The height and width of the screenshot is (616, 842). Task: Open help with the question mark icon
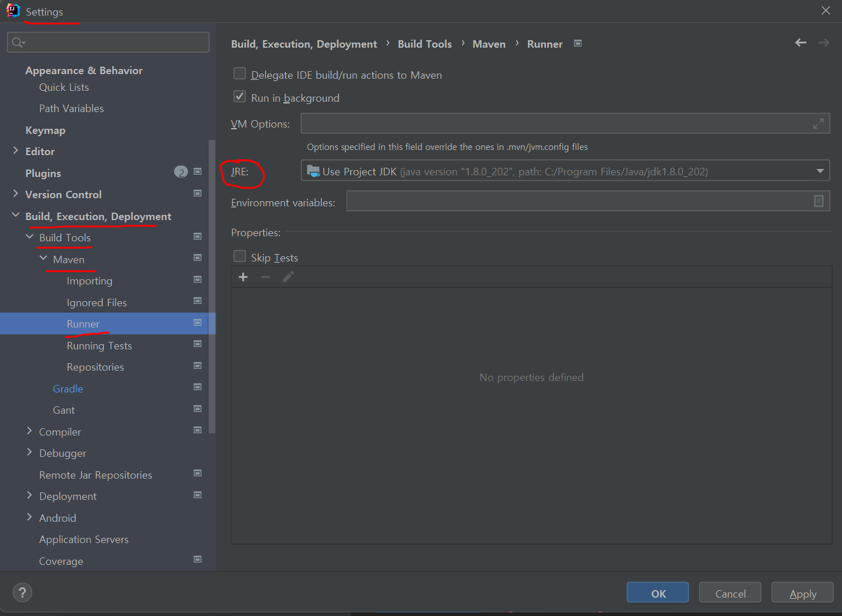pos(22,592)
